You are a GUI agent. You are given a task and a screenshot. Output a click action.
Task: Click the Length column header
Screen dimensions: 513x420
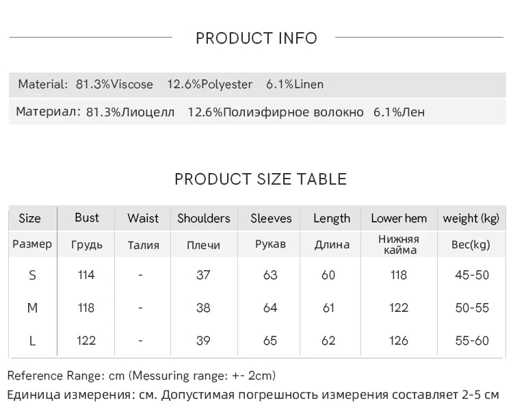pos(332,218)
